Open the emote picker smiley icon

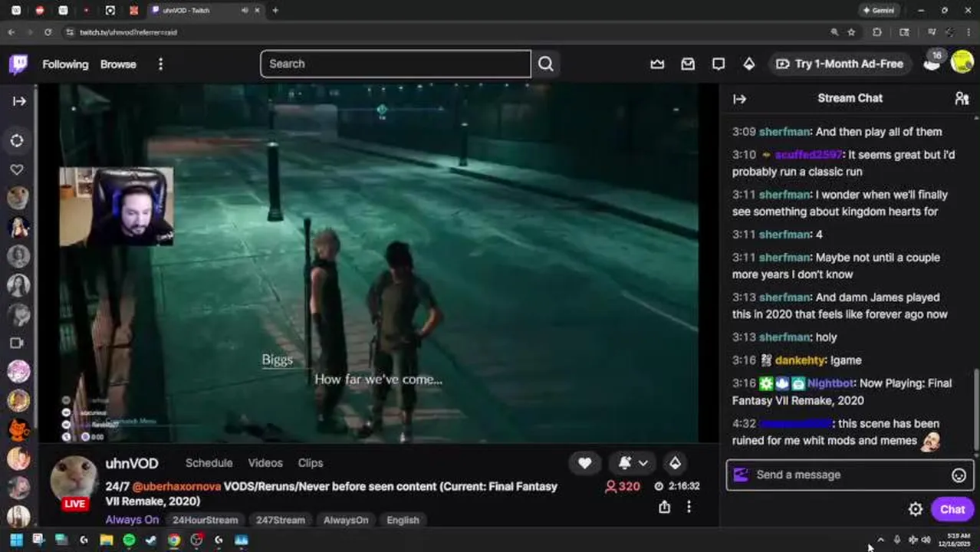959,475
